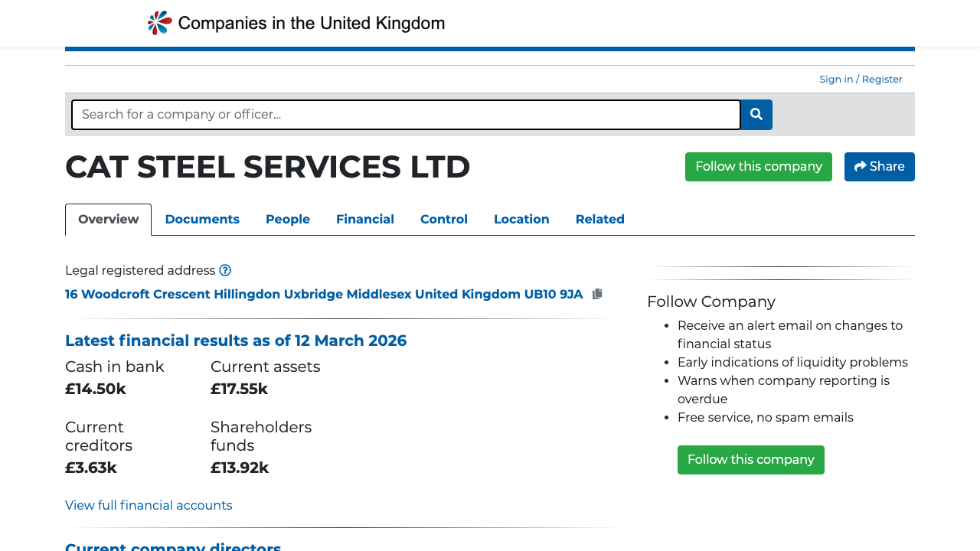Stay on the Overview tab
This screenshot has height=551, width=980.
click(x=108, y=219)
